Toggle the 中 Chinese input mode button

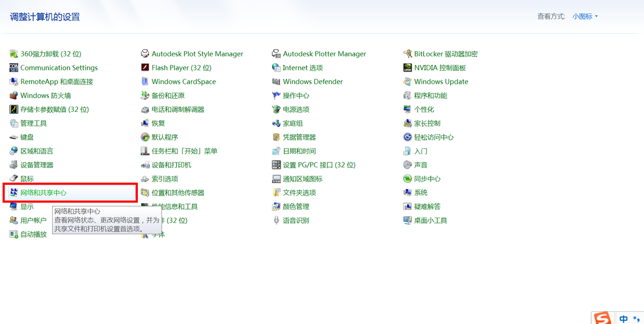pos(623,318)
